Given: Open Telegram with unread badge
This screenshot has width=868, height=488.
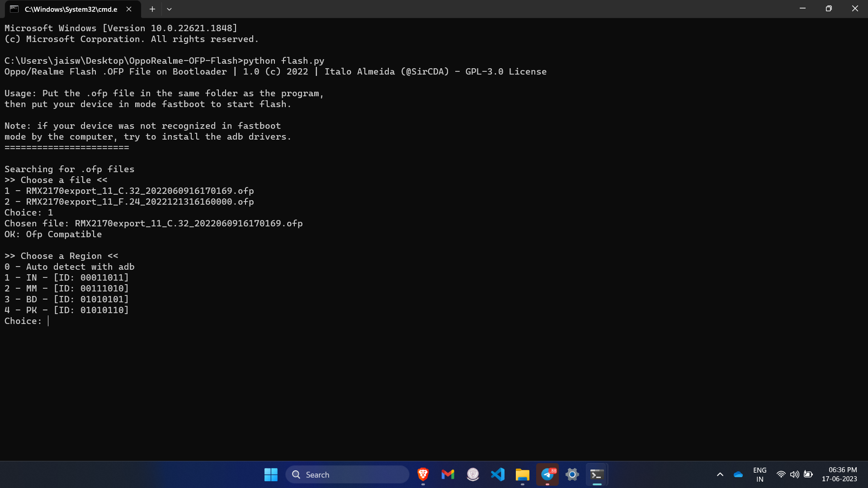Looking at the screenshot, I should [x=547, y=474].
